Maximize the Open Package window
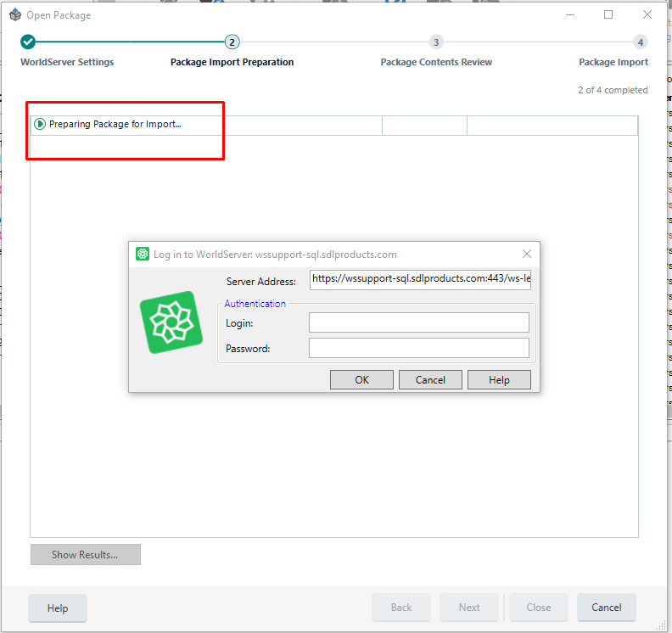Viewport: 672px width, 633px height. [608, 14]
